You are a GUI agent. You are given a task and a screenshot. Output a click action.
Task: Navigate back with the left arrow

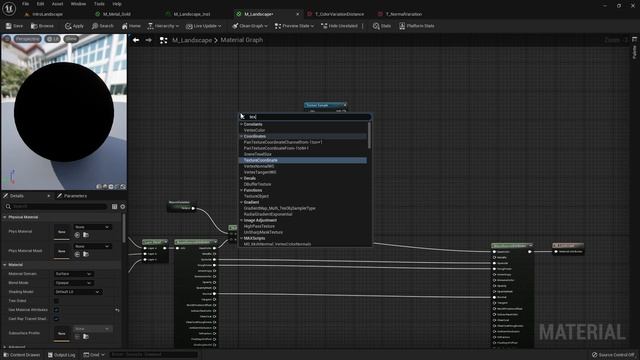(136, 40)
